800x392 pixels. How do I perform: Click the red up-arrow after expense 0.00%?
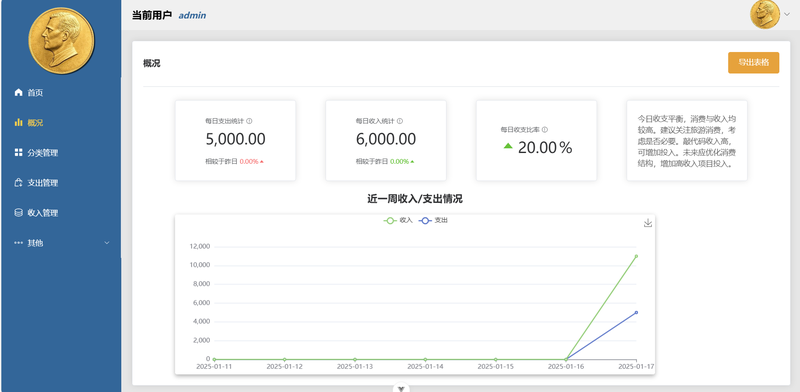(262, 162)
